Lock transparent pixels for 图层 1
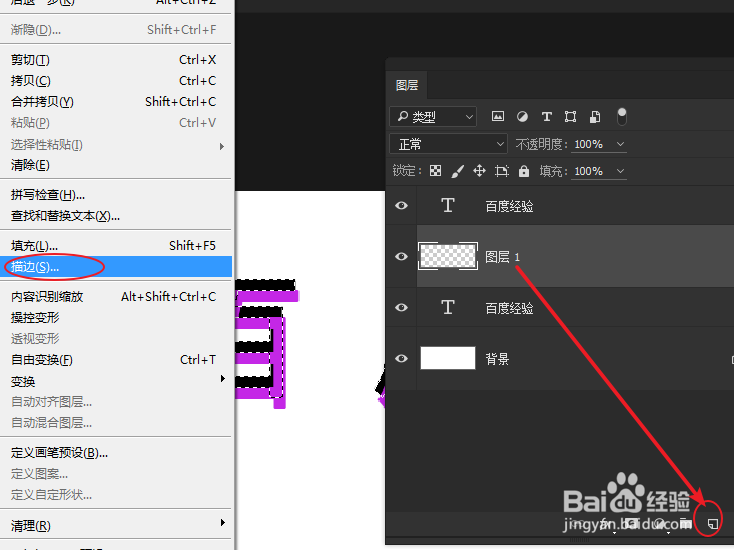Image resolution: width=734 pixels, height=550 pixels. coord(435,171)
